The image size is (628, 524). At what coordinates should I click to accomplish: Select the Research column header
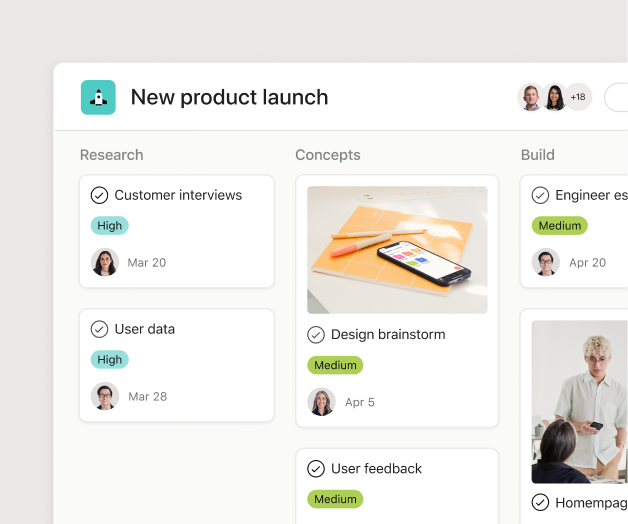[x=112, y=155]
